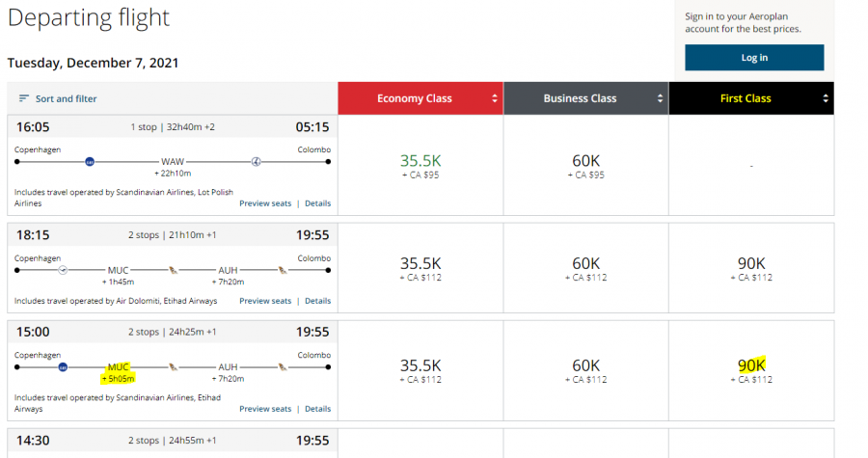Image resolution: width=868 pixels, height=458 pixels.
Task: Click the SAS airline logo on the 16:05 flight
Action: tap(90, 162)
